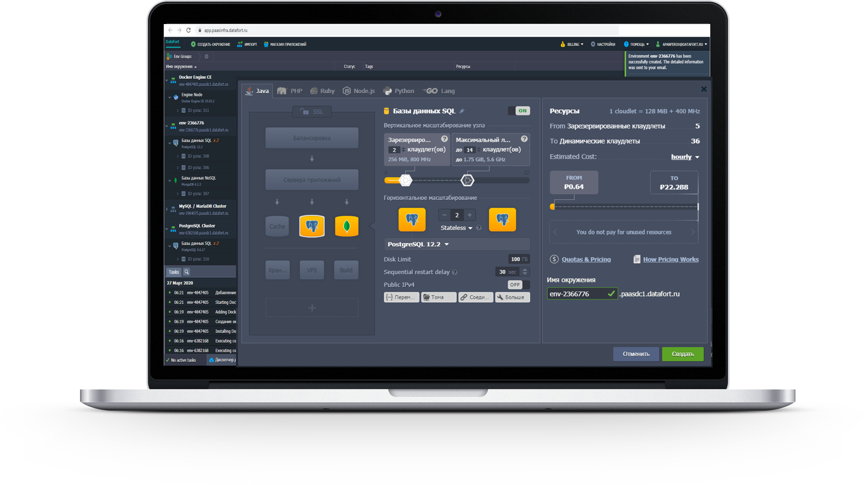Click the green Создать button
This screenshot has height=485, width=868.
click(683, 354)
